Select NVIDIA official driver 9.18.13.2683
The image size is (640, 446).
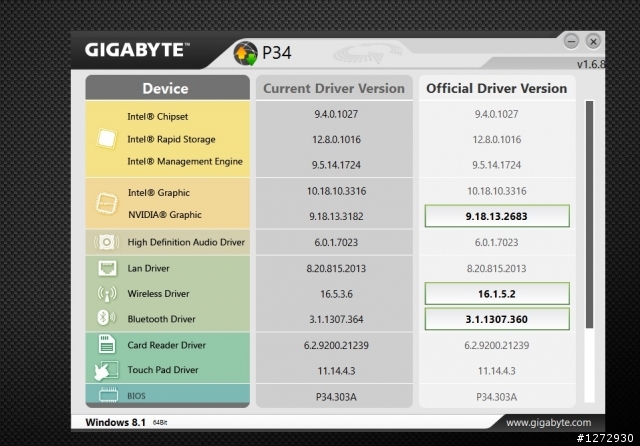[x=497, y=216]
